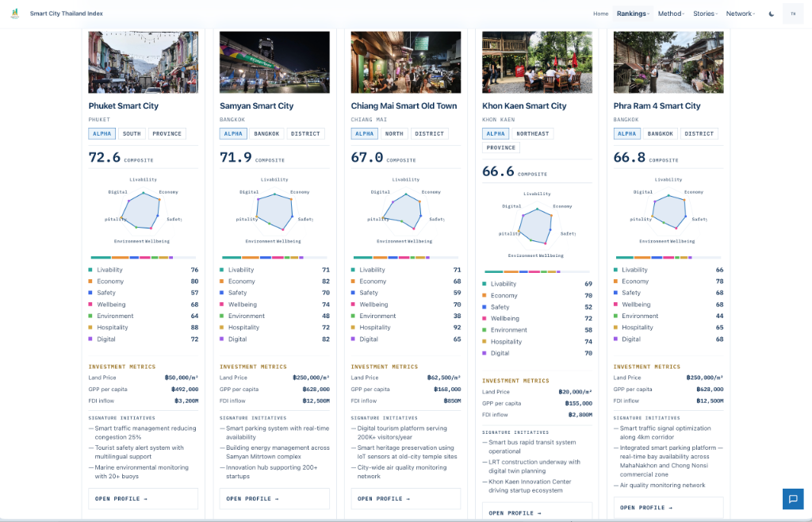The width and height of the screenshot is (812, 522).
Task: Open profile for Khon Kaen Smart City
Action: pyautogui.click(x=537, y=512)
